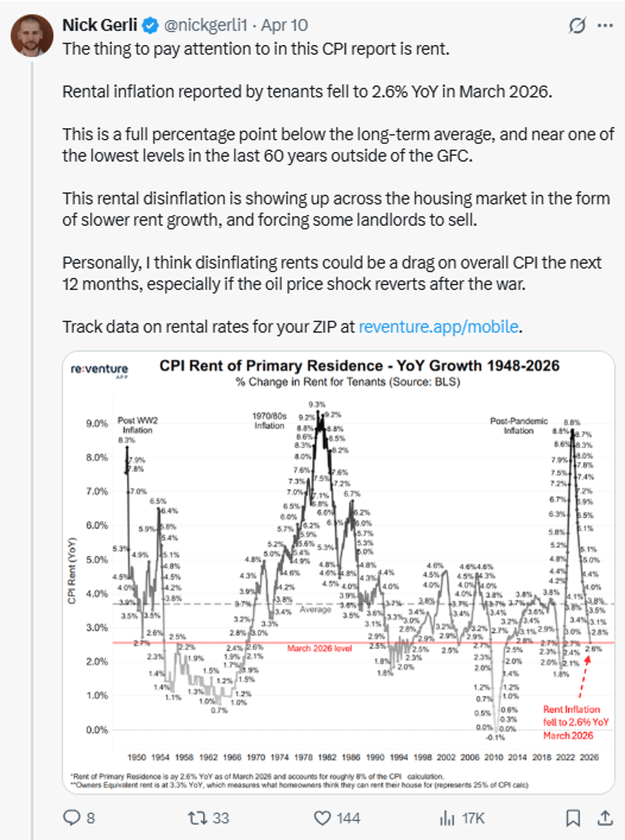This screenshot has height=840, width=625.
Task: Click the Grok explain icon
Action: 577,26
